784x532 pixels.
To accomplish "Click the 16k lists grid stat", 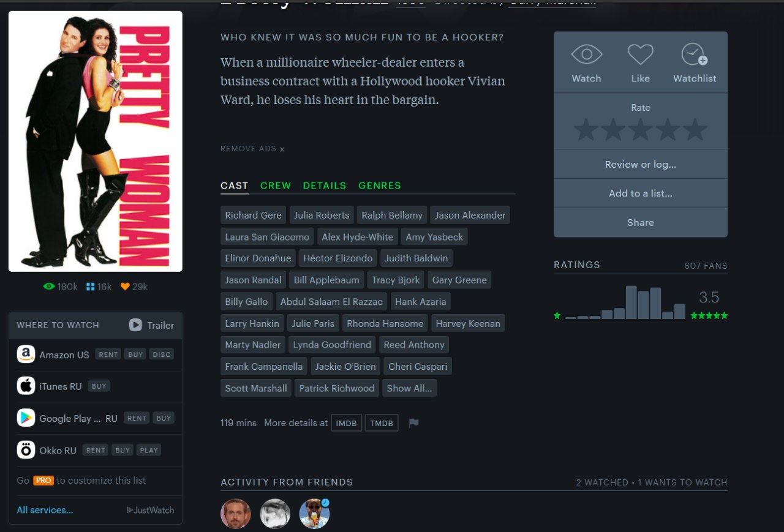I will click(x=99, y=287).
